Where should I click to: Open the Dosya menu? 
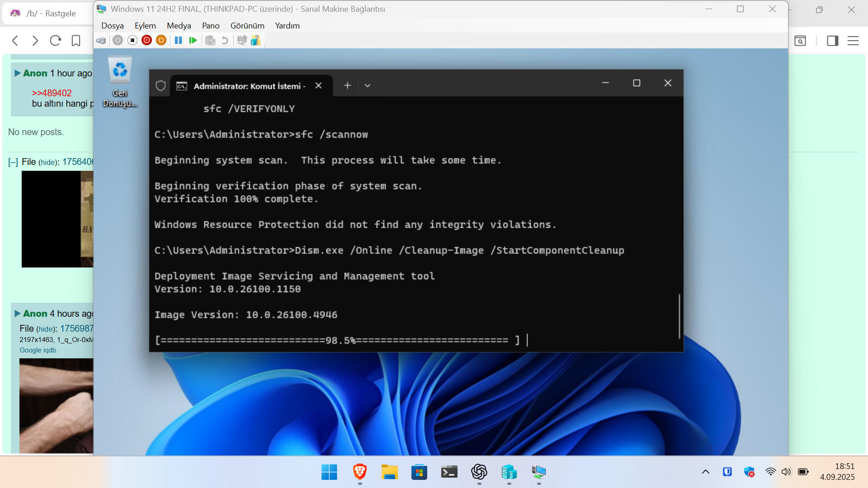click(x=113, y=26)
